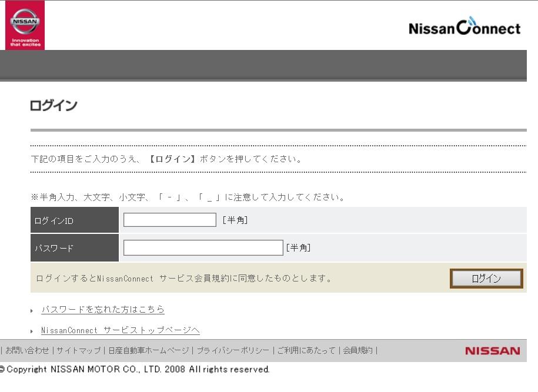Click the Copyright NISSAN MOTOR CO., LTD. text
Screen dimensions: 538x392
click(135, 369)
